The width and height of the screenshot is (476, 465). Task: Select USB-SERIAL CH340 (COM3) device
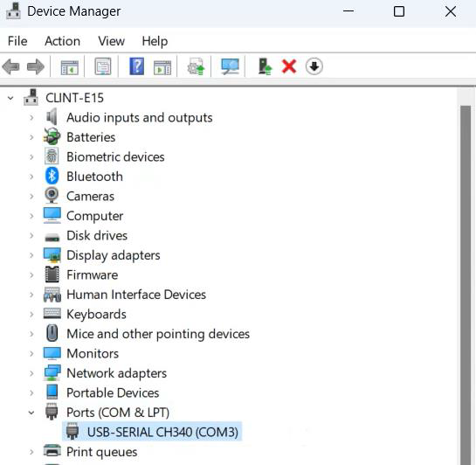(x=152, y=432)
